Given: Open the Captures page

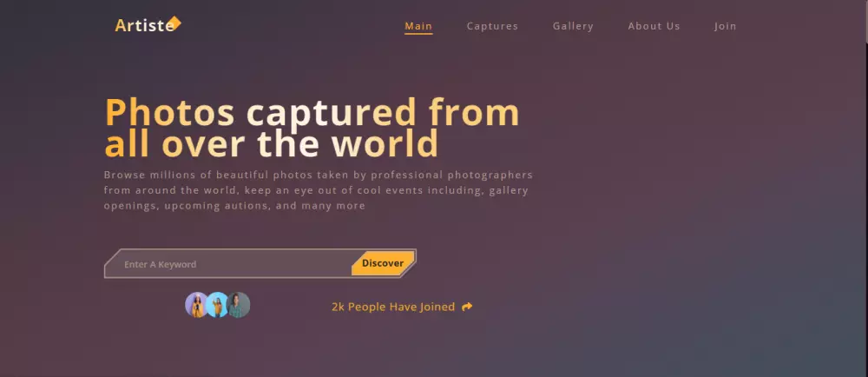Looking at the screenshot, I should pyautogui.click(x=492, y=26).
